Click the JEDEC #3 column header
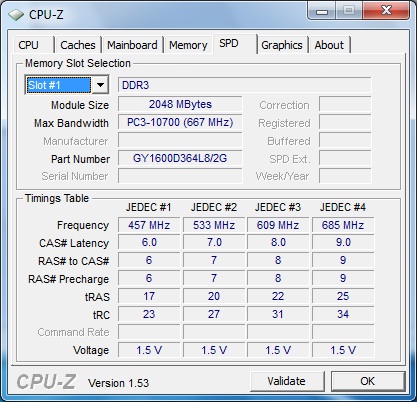The width and height of the screenshot is (417, 402). pos(278,207)
